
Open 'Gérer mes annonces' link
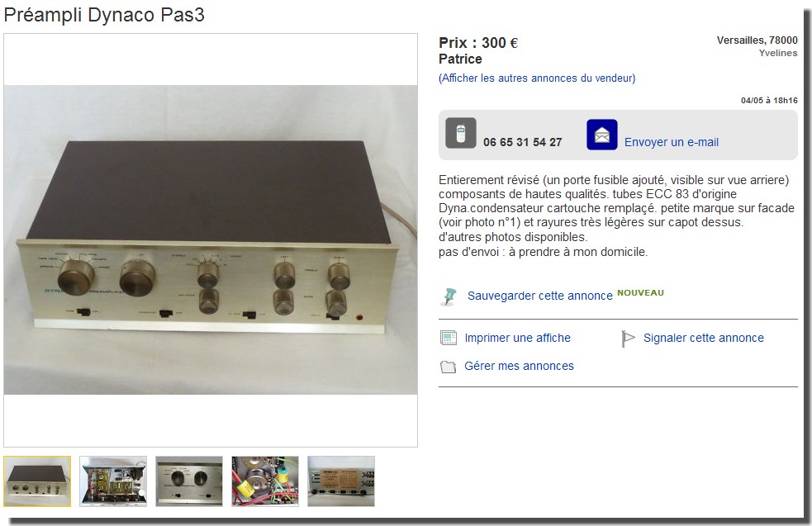519,366
